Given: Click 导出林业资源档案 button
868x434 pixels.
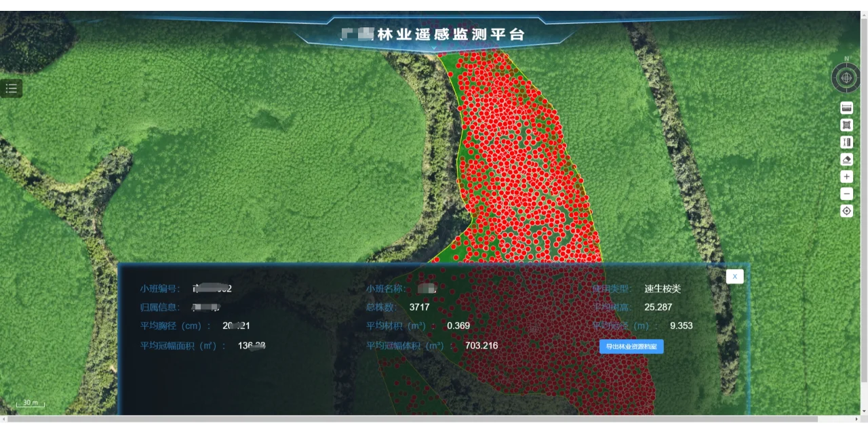Looking at the screenshot, I should [x=631, y=347].
